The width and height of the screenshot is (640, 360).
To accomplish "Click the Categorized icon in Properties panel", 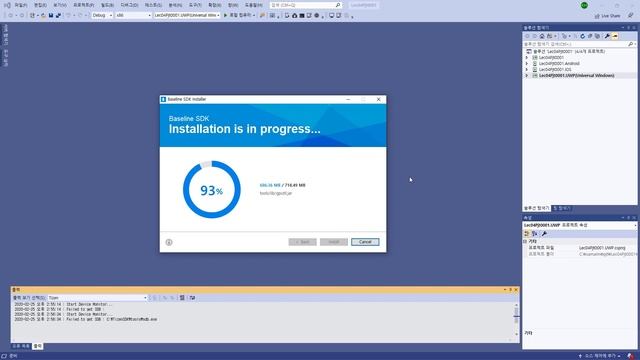I will pyautogui.click(x=527, y=234).
